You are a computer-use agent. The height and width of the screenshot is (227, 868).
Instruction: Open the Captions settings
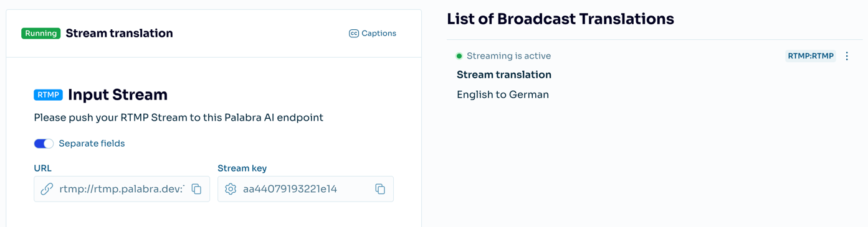pos(372,34)
